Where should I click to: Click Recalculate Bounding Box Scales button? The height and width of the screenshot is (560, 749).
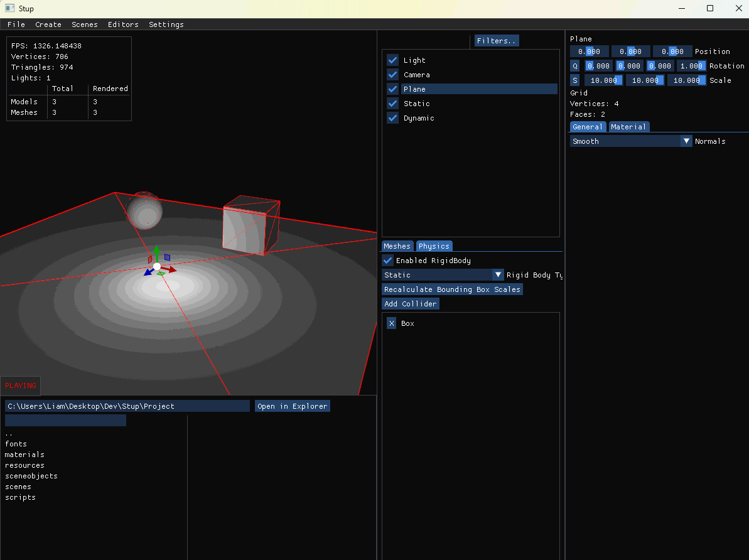[452, 289]
